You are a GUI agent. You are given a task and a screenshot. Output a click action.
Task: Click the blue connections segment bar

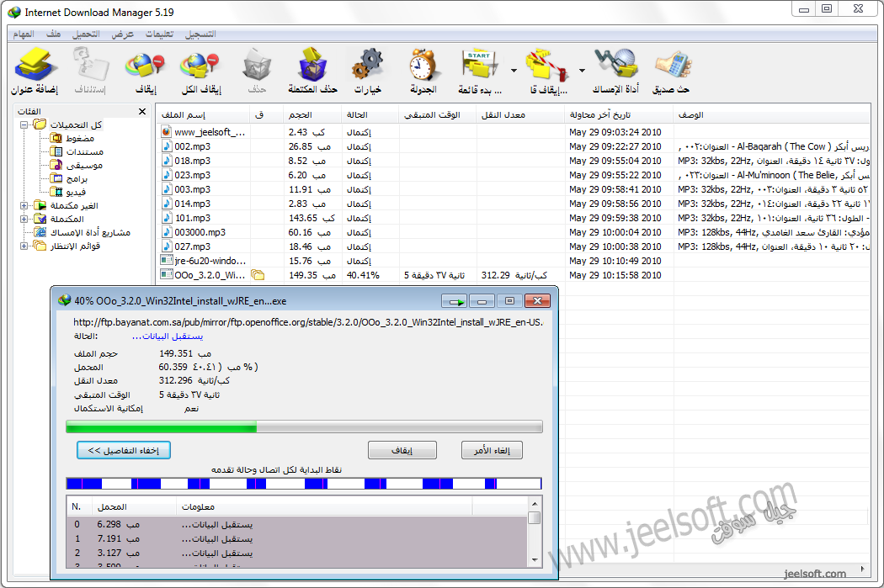pyautogui.click(x=304, y=483)
